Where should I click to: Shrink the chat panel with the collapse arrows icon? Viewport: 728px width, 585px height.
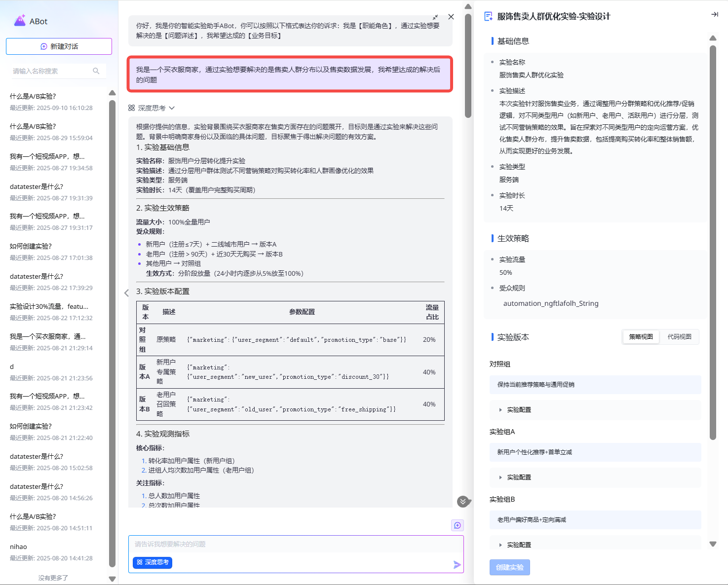[x=435, y=17]
